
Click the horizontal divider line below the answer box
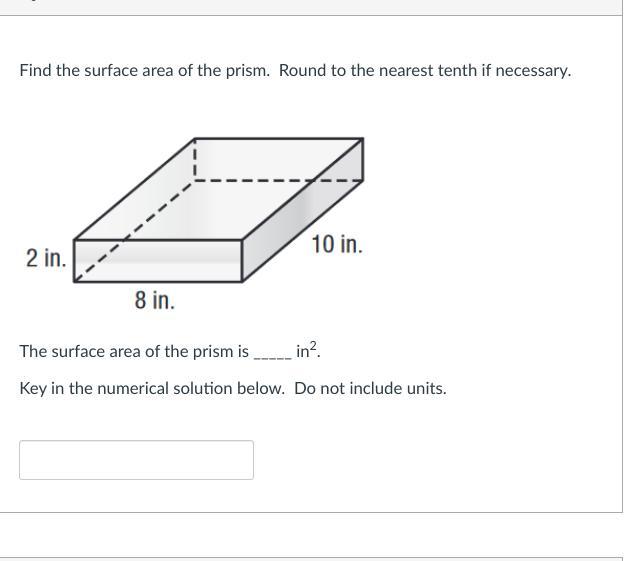point(311,513)
